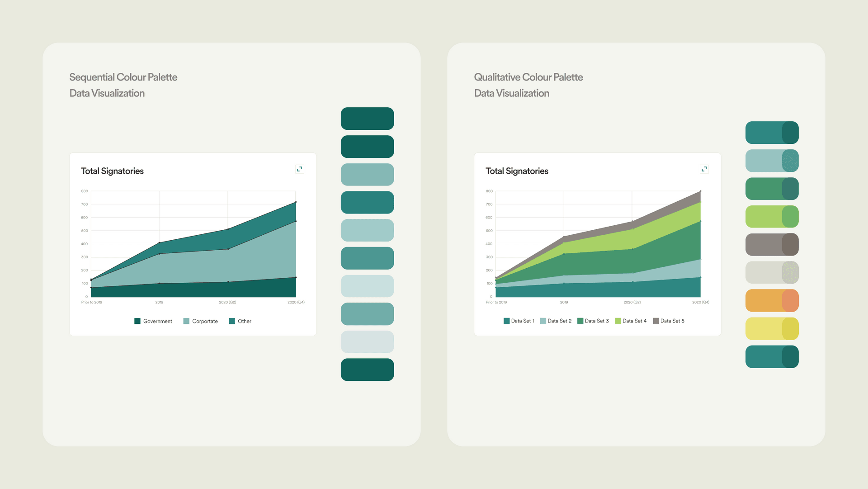Click the expand icon on left chart
This screenshot has height=489, width=868.
coord(300,169)
